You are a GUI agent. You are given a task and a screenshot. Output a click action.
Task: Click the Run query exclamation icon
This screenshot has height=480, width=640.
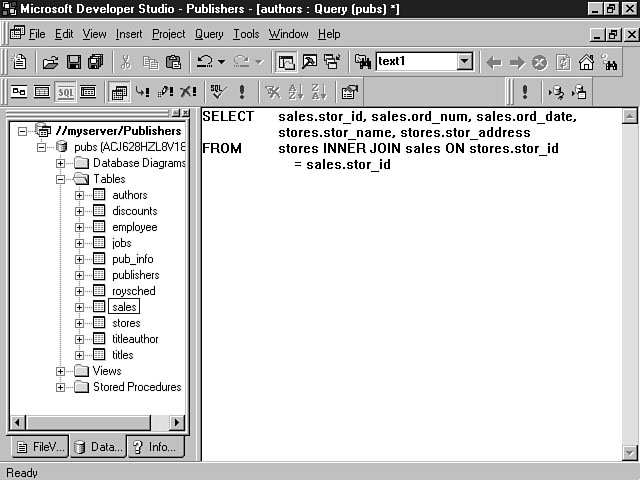[x=243, y=92]
